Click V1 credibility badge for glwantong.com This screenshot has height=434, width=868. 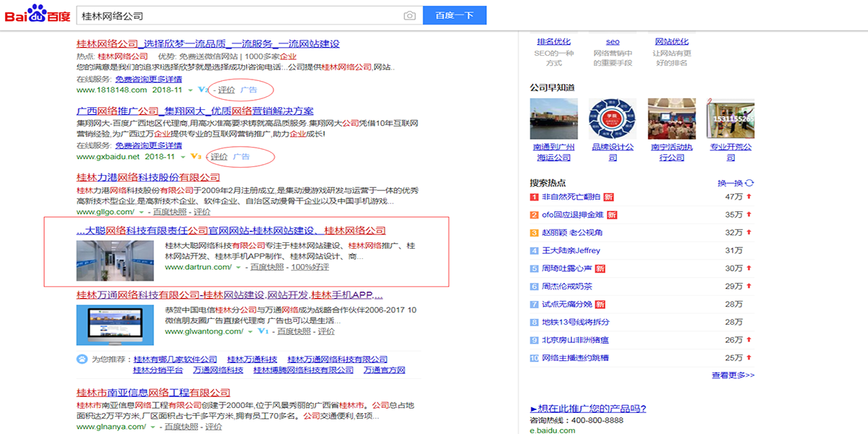(263, 331)
